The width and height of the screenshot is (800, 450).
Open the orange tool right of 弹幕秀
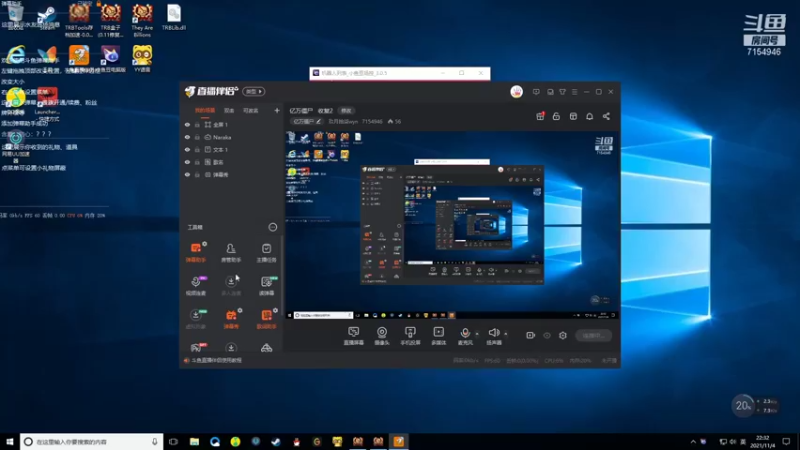tap(266, 318)
